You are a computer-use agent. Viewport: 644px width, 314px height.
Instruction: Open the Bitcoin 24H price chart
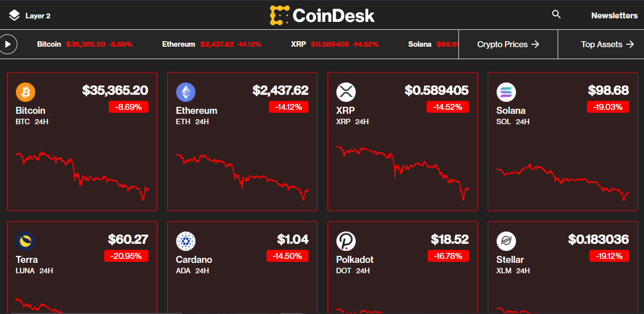(x=82, y=175)
